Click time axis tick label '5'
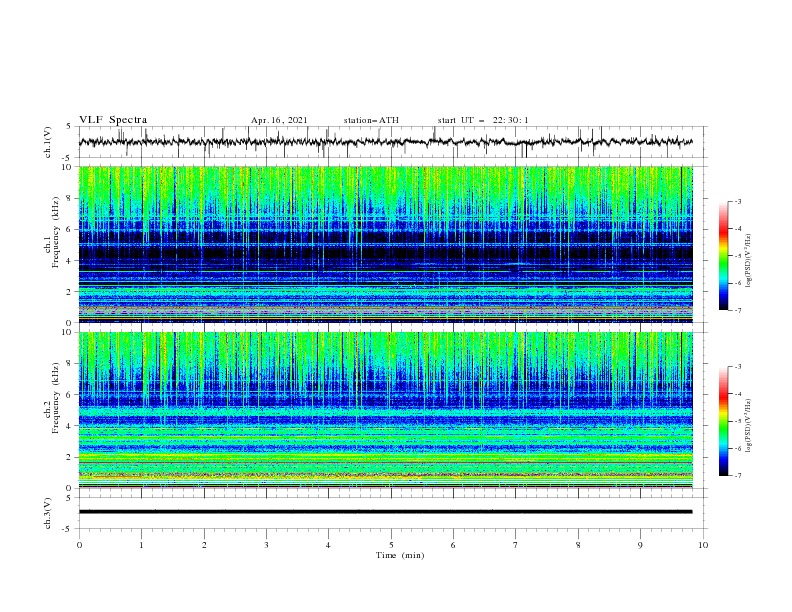This screenshot has width=792, height=612. 391,545
